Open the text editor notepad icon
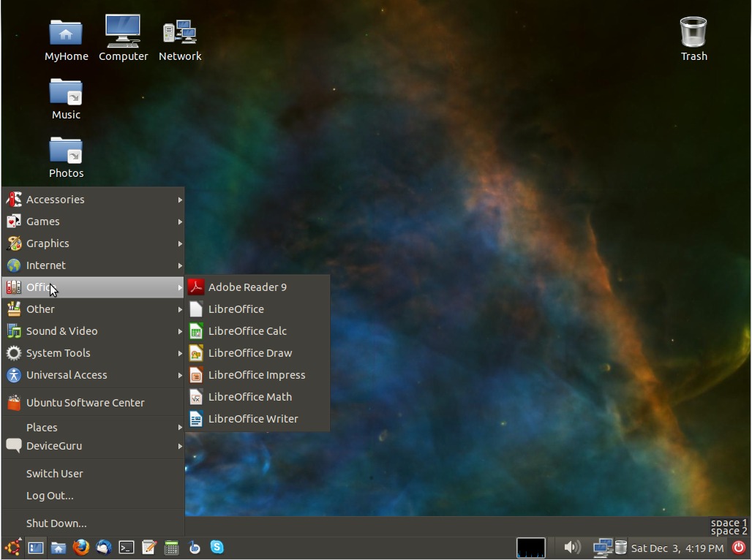This screenshot has height=560, width=752. tap(148, 547)
